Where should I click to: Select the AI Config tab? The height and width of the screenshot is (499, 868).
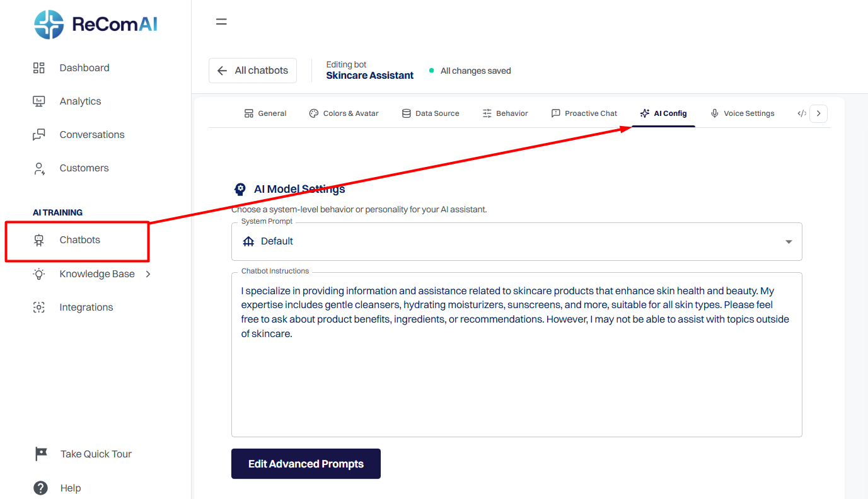663,113
